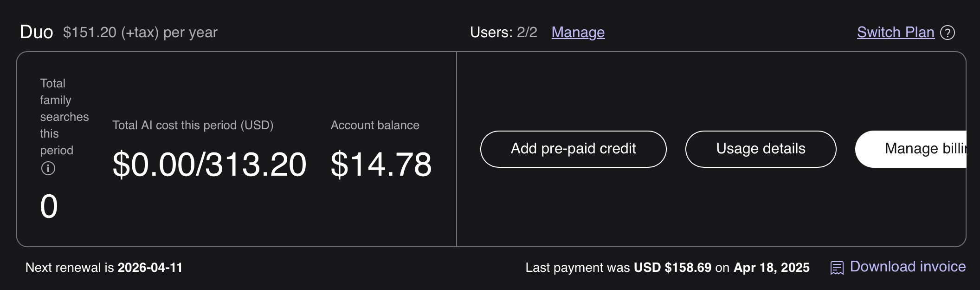Click the next renewal date 2026-04-11
The image size is (980, 290).
pyautogui.click(x=150, y=268)
